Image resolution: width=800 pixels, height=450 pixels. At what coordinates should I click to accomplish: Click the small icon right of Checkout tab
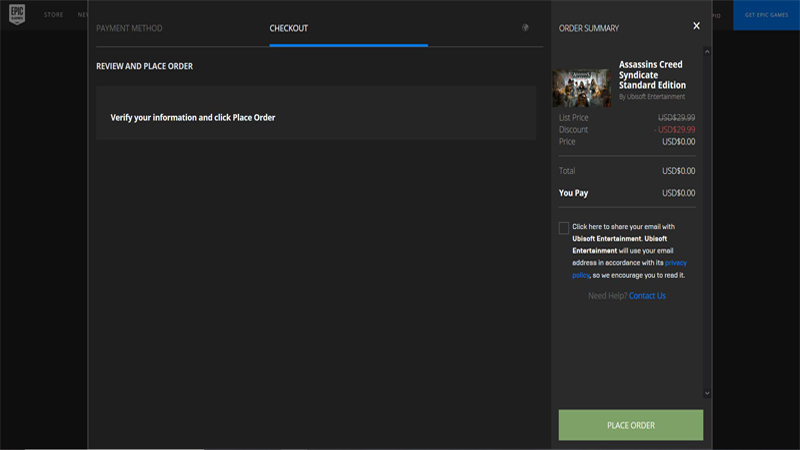[526, 28]
